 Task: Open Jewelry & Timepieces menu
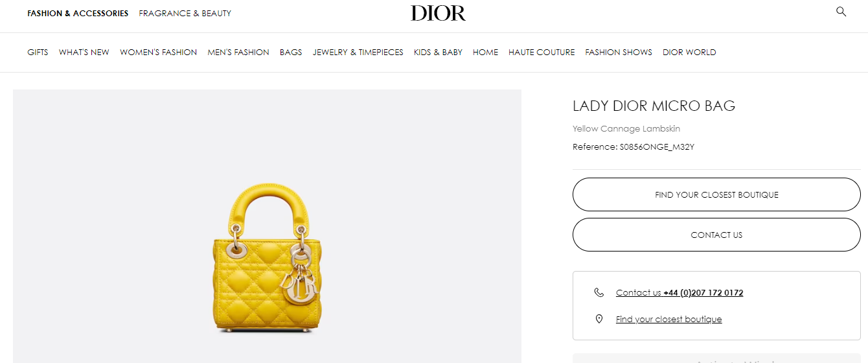point(358,53)
